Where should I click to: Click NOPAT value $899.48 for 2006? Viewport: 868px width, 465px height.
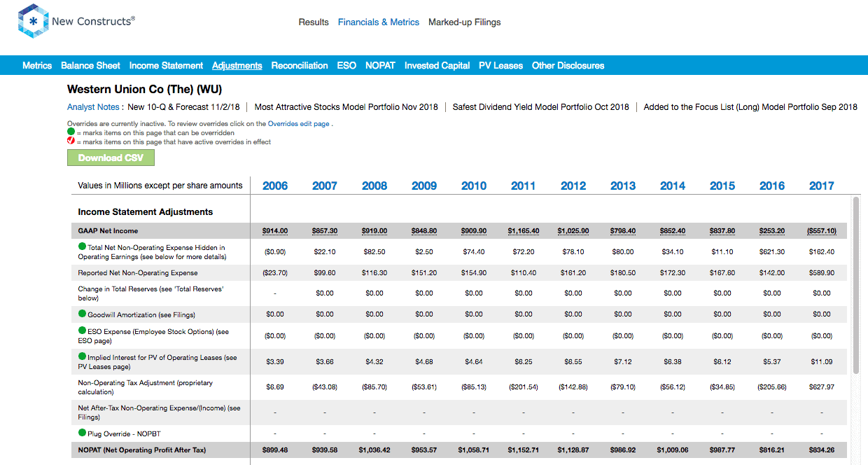click(x=275, y=450)
